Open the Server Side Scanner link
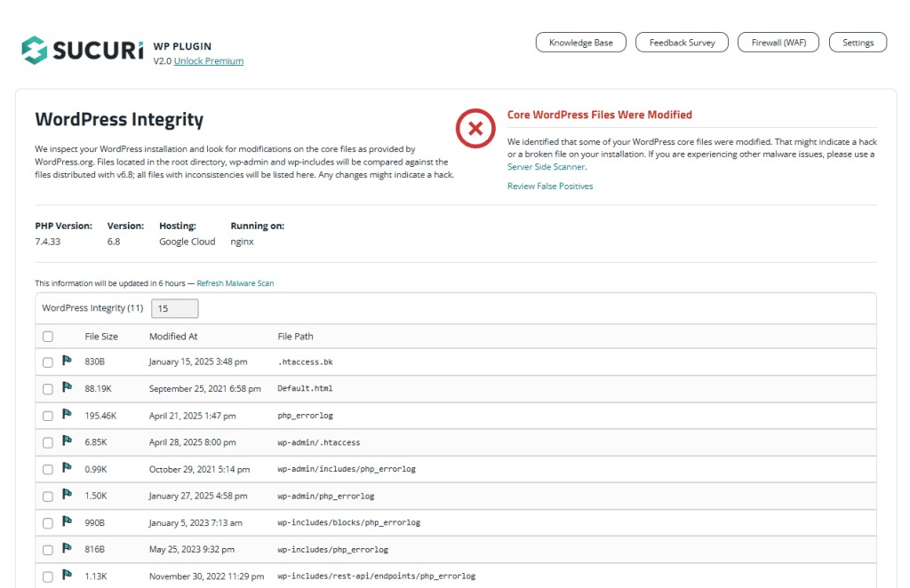 (x=547, y=166)
